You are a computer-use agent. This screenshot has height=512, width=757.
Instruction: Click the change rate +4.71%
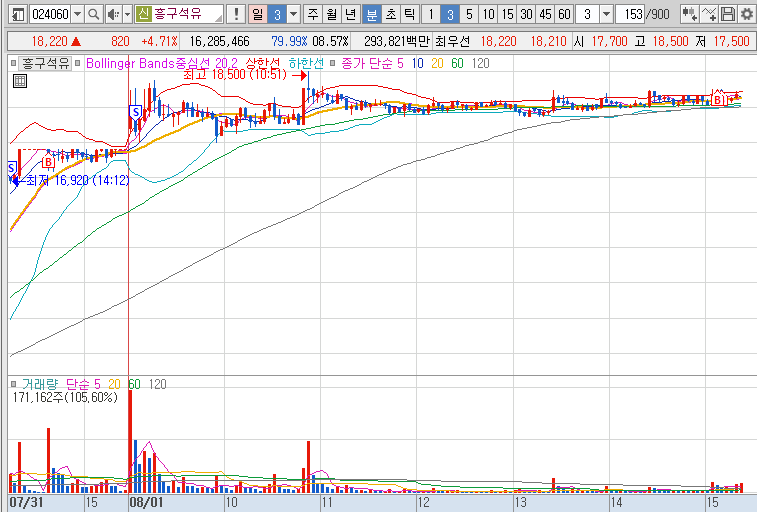tap(159, 42)
